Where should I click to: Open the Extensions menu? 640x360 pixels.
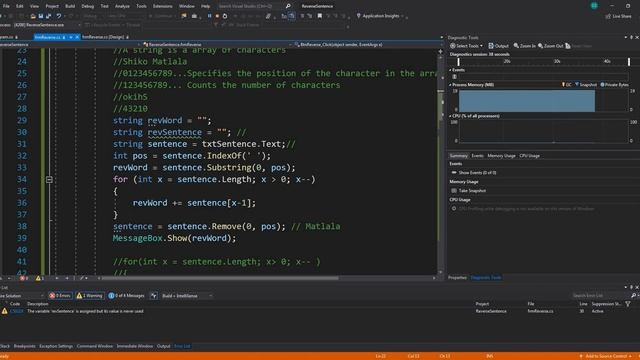pos(162,6)
